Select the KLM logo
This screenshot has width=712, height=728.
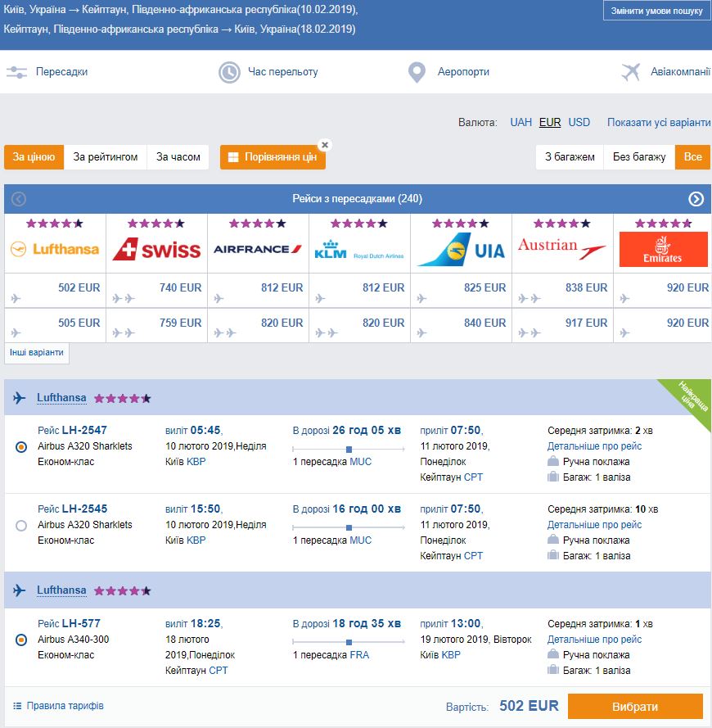[359, 250]
